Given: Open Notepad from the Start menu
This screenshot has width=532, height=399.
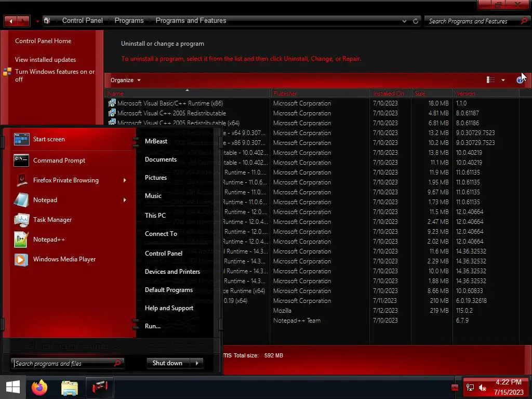Looking at the screenshot, I should pyautogui.click(x=70, y=200).
